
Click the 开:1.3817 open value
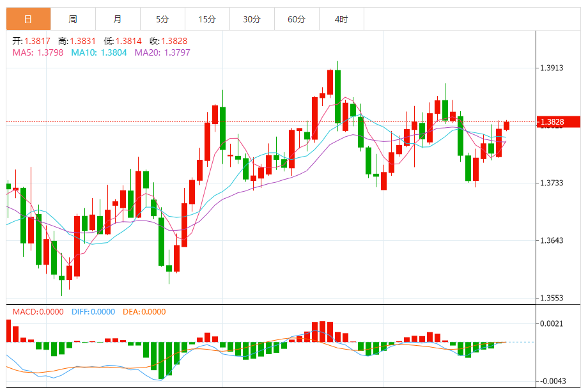pyautogui.click(x=31, y=41)
